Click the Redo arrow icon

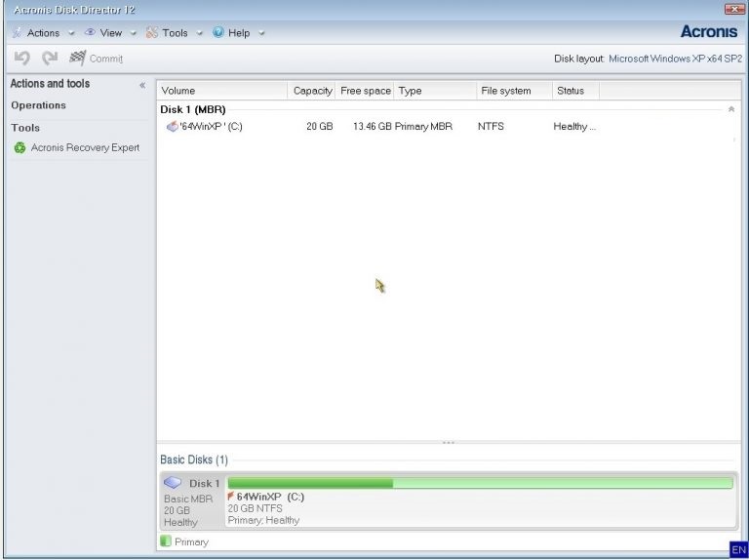[50, 59]
